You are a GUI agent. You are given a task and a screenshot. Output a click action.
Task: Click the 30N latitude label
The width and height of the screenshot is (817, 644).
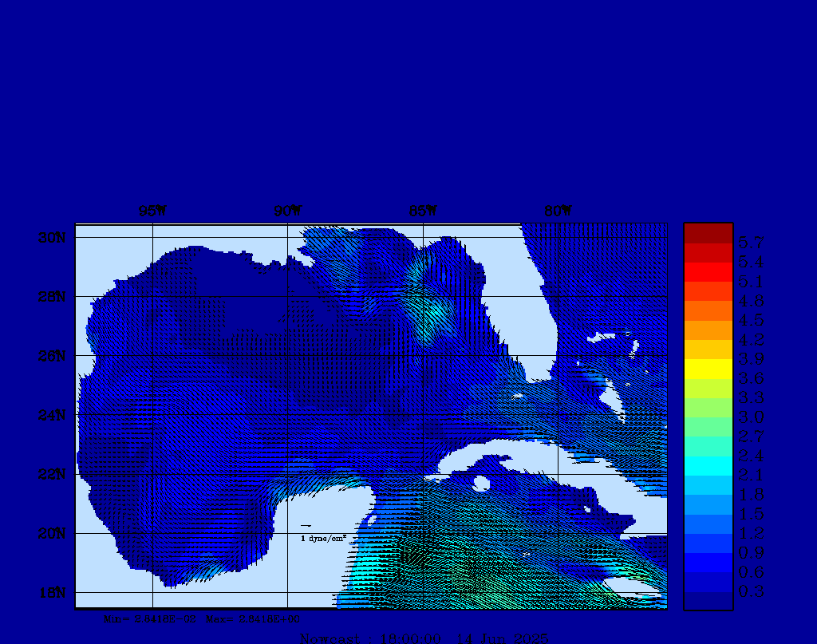click(51, 238)
